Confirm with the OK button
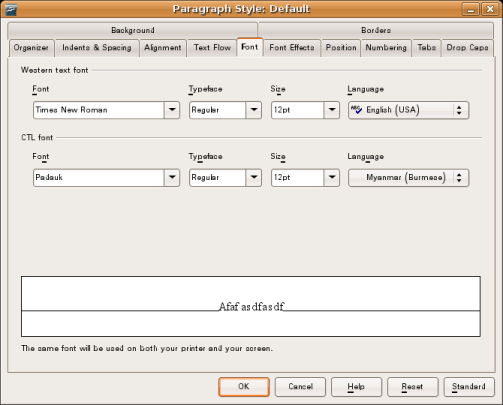This screenshot has height=405, width=503. tap(244, 387)
